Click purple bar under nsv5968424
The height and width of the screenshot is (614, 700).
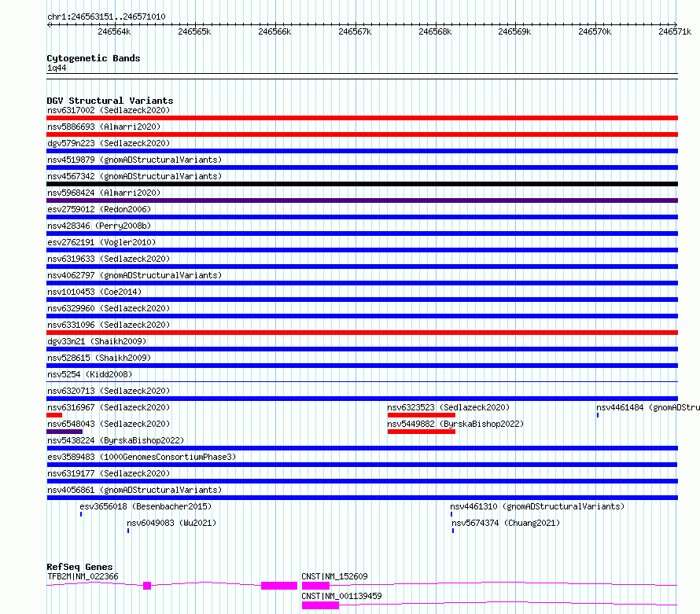coord(362,200)
